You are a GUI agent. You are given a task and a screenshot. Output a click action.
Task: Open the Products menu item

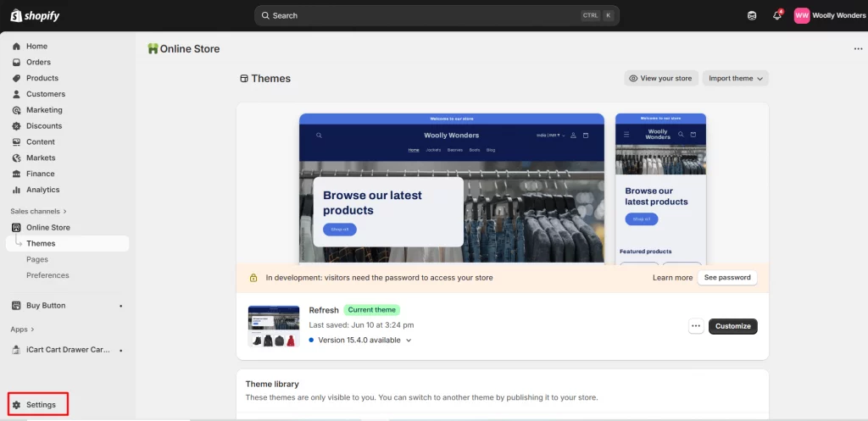pos(42,79)
